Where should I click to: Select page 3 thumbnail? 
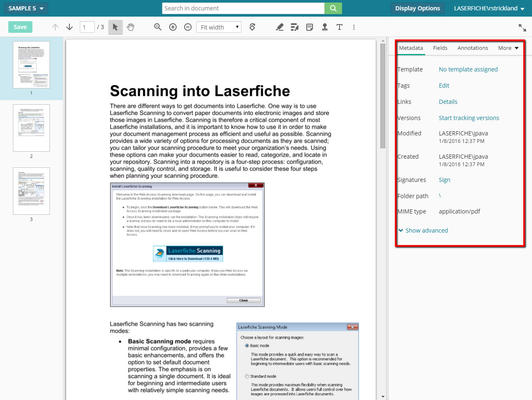point(31,191)
